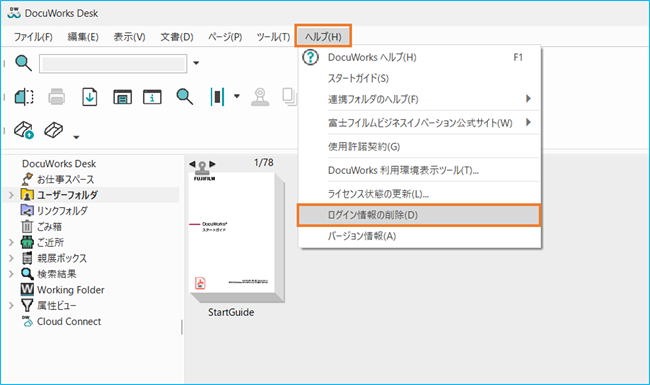The width and height of the screenshot is (650, 385).
Task: Click the plain tray icon
Action: click(53, 130)
